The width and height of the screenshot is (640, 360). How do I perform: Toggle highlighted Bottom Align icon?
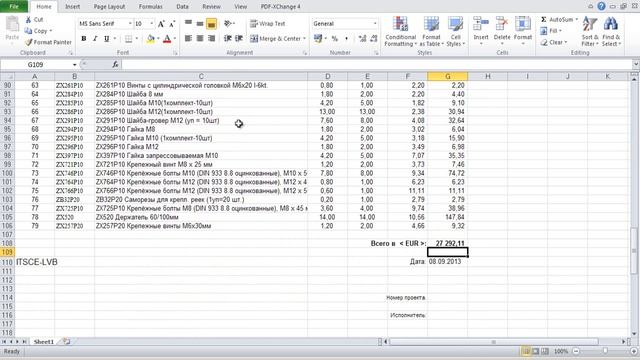[211, 24]
